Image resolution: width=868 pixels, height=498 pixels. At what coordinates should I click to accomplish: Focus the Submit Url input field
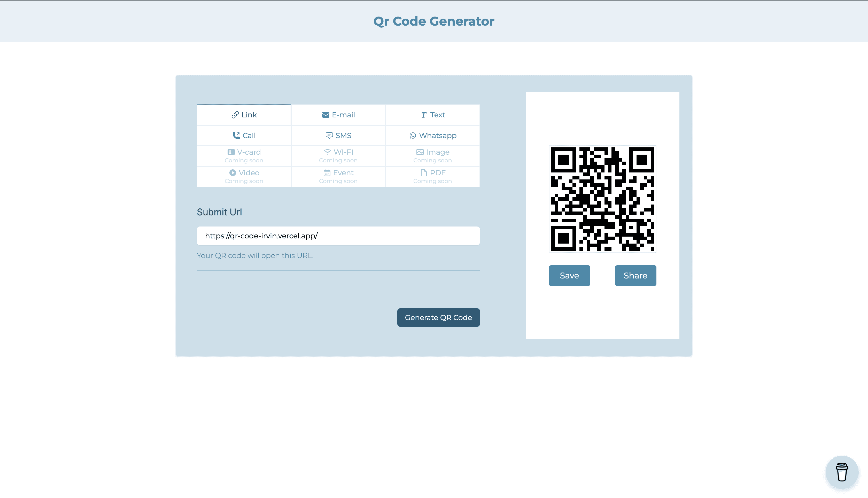pos(338,236)
